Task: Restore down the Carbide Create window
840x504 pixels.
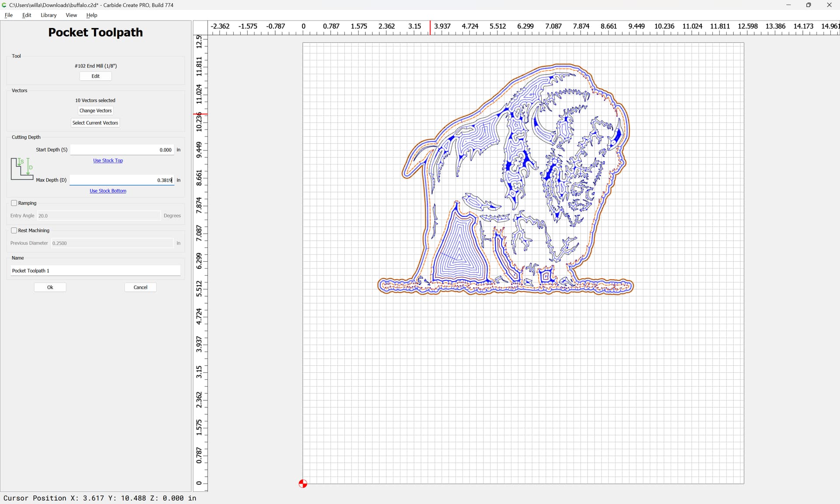Action: click(808, 5)
